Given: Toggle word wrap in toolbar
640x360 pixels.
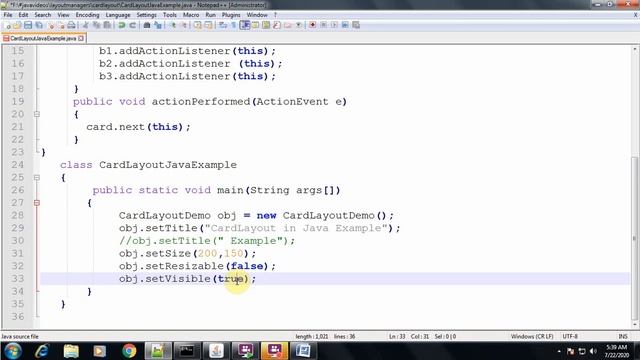Looking at the screenshot, I should [x=222, y=25].
